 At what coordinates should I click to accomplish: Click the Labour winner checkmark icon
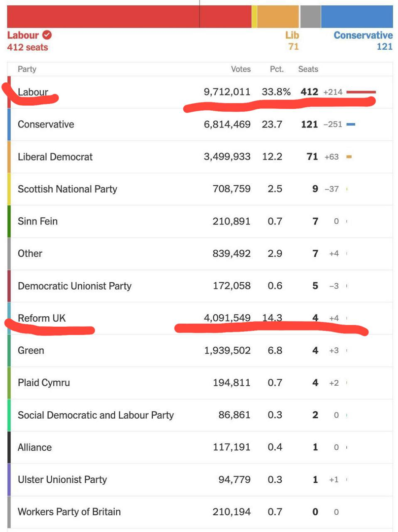coord(47,35)
